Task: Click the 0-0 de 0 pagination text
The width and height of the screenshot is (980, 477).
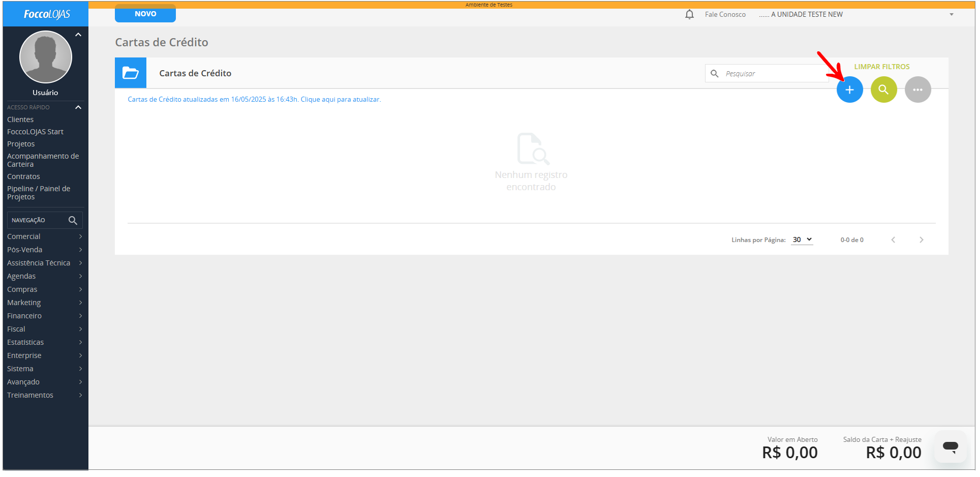Action: coord(851,240)
